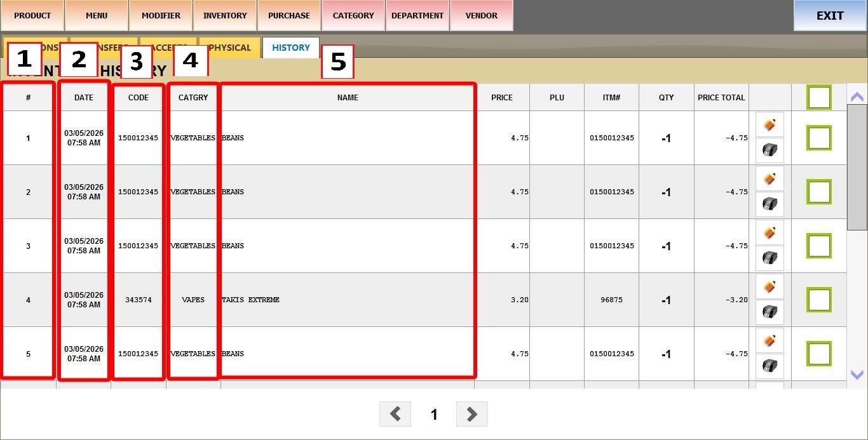Click the label printer icon for row 5

click(x=770, y=366)
